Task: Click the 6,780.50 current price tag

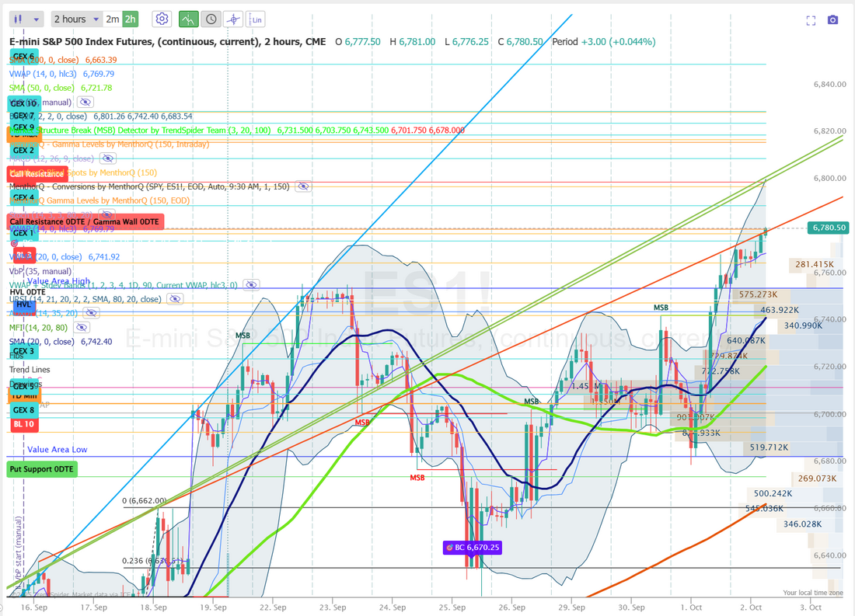Action: point(828,228)
